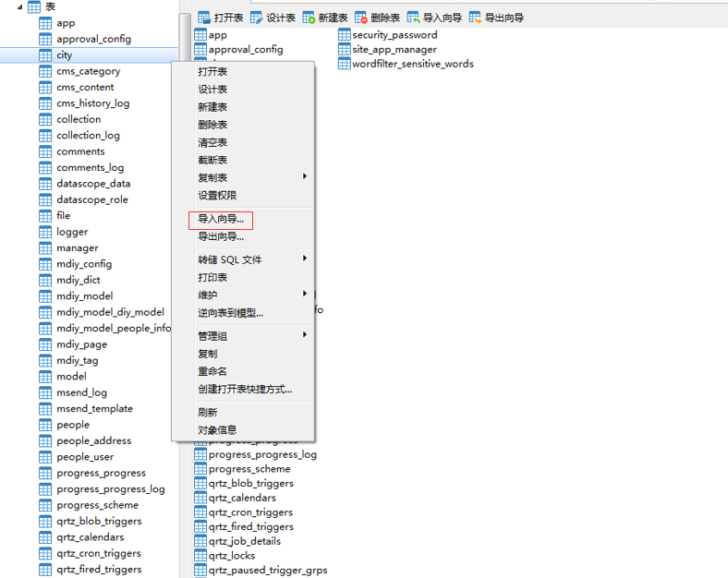Click the site_app_manager table icon

point(345,50)
